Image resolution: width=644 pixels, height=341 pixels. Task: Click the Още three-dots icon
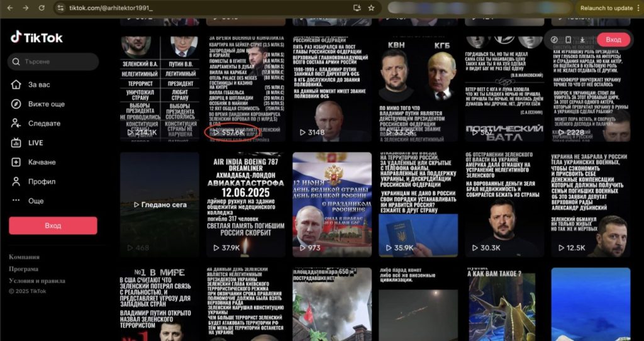(16, 201)
